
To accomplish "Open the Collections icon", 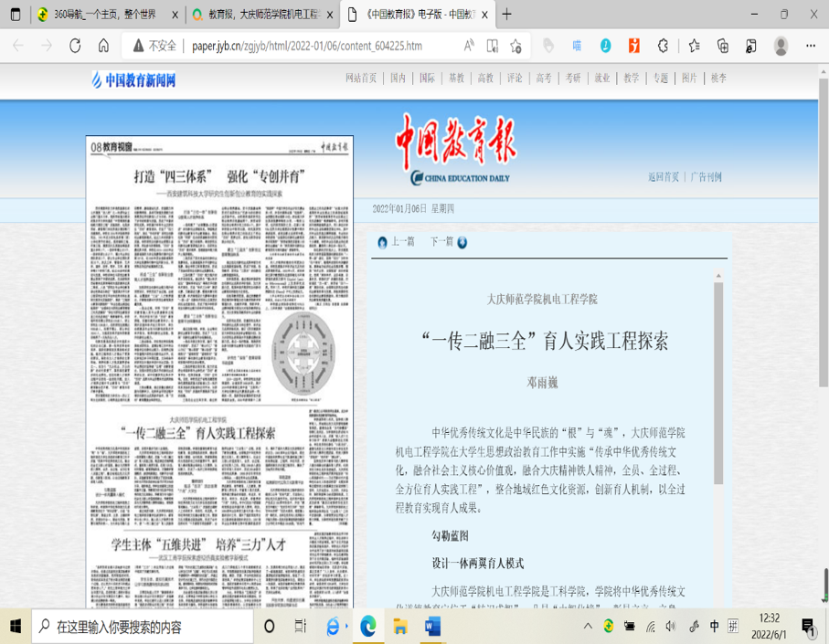I will tap(723, 46).
